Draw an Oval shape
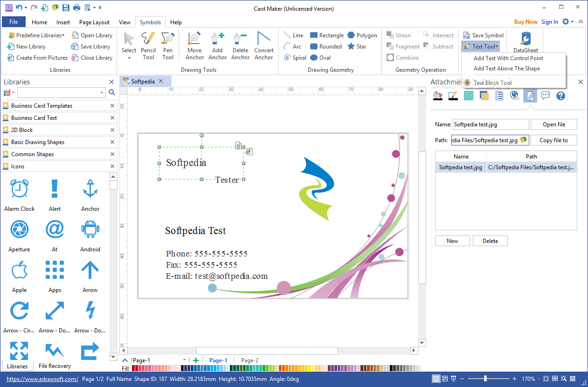This screenshot has height=387, width=588. point(320,58)
